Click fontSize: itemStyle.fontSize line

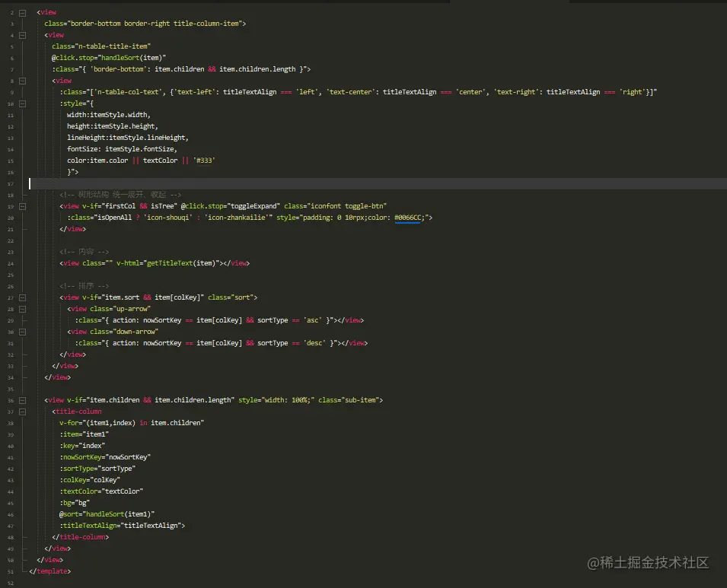coord(122,149)
